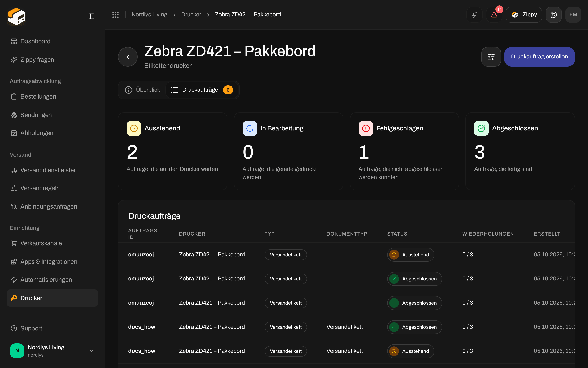Switch to the Überblick tab
The width and height of the screenshot is (588, 368).
[x=142, y=90]
